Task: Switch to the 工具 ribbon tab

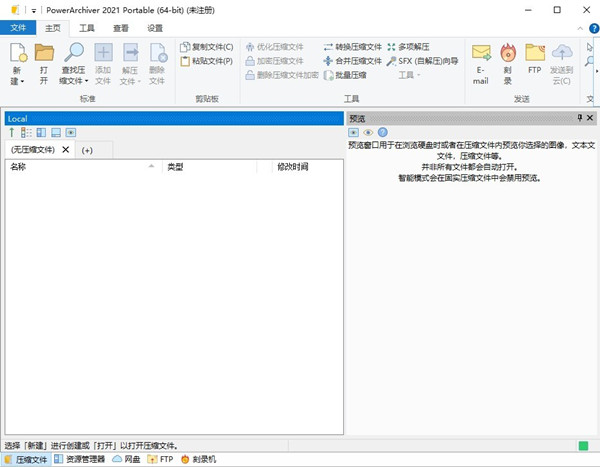Action: (x=87, y=29)
